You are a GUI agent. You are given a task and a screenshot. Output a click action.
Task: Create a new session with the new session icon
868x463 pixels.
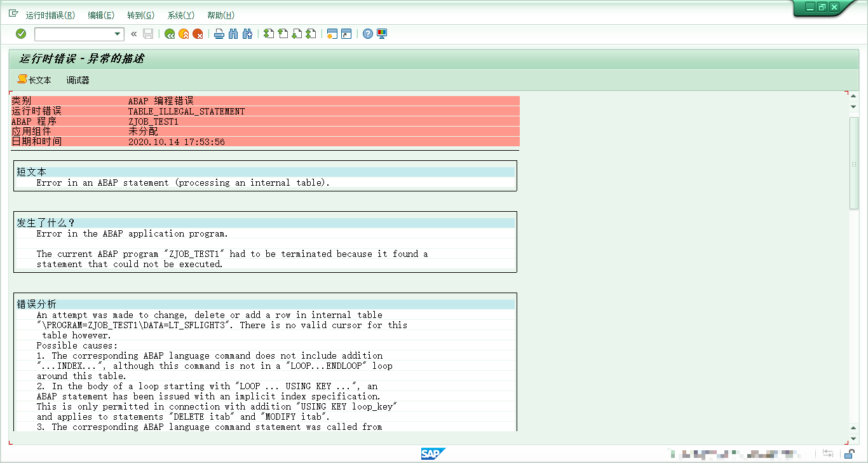(332, 34)
